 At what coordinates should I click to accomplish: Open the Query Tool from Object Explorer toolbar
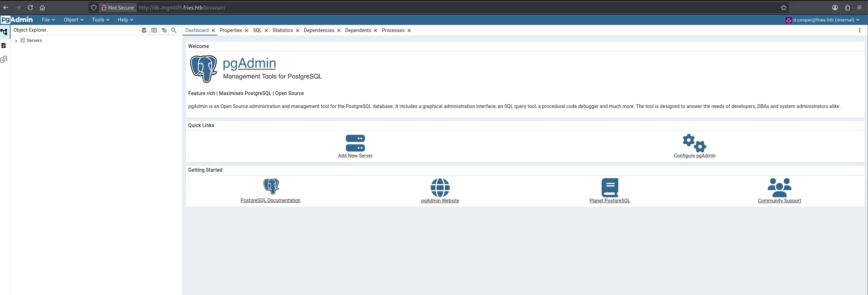(x=144, y=30)
